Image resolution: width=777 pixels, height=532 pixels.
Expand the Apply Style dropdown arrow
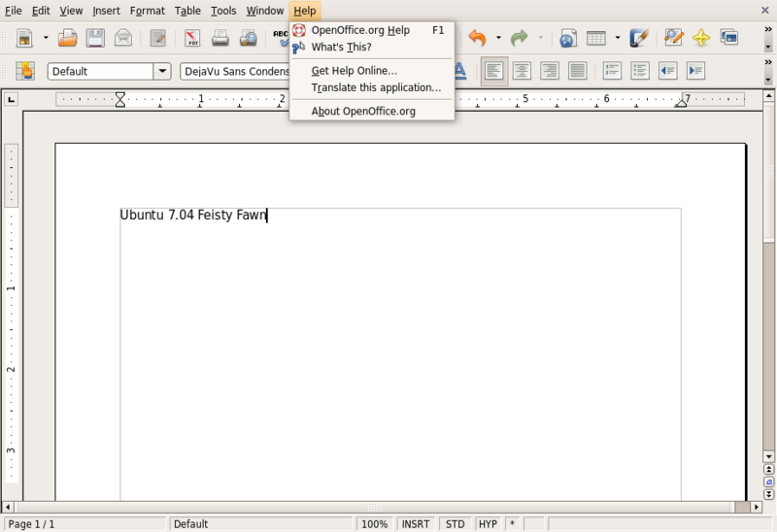(162, 71)
